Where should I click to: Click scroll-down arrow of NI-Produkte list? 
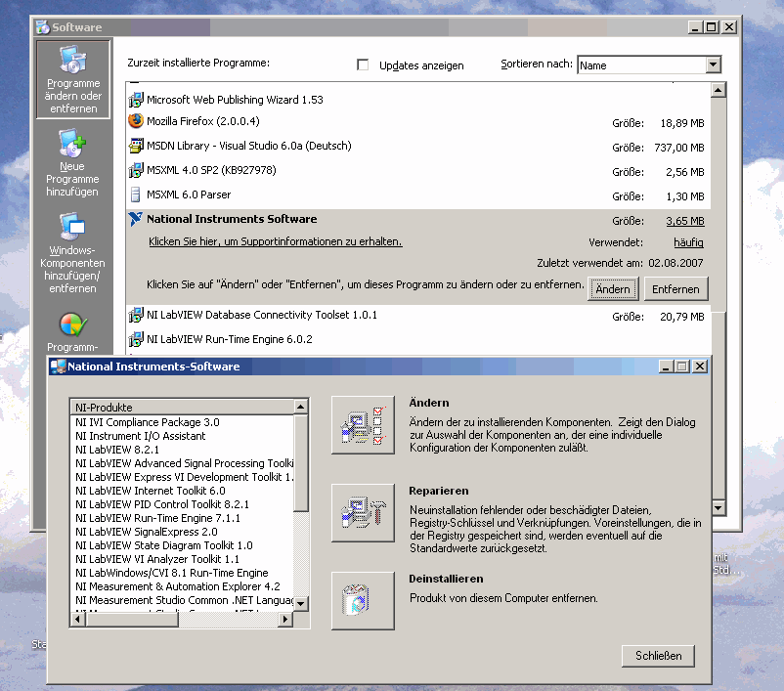[300, 603]
